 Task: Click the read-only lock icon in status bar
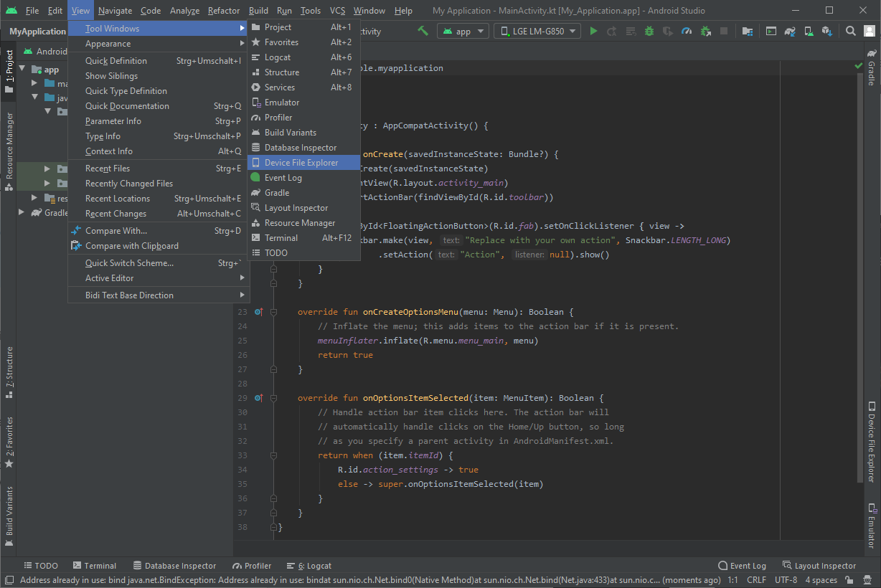[849, 580]
